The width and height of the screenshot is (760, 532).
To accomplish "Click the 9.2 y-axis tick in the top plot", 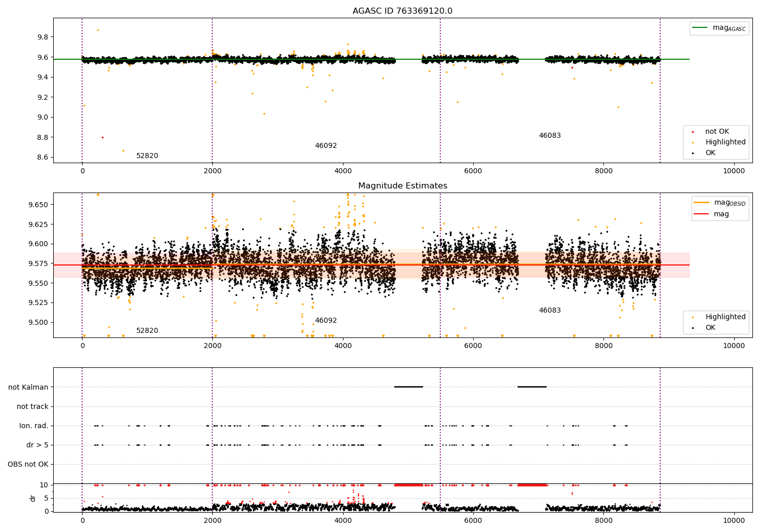I will tap(43, 97).
